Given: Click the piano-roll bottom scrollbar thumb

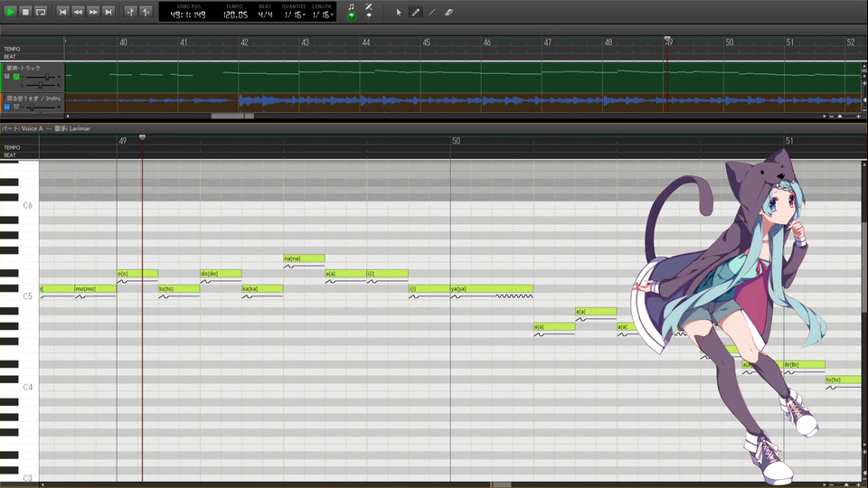Looking at the screenshot, I should [501, 484].
